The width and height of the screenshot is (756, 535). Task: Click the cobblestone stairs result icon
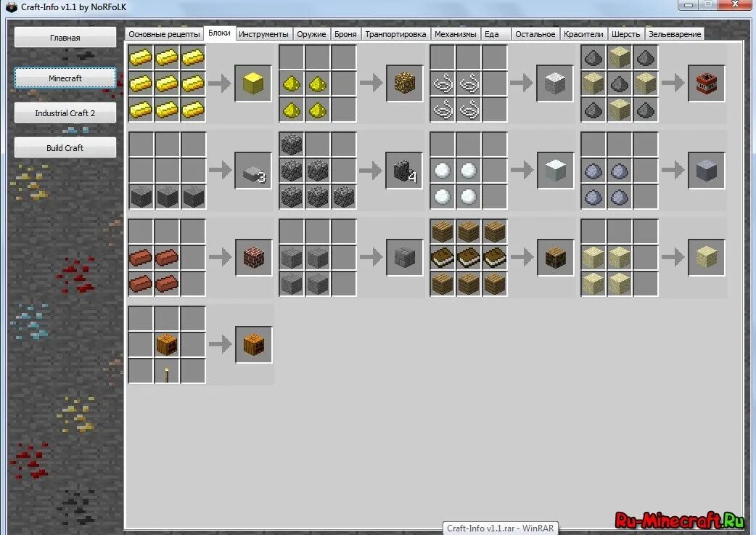pos(404,171)
